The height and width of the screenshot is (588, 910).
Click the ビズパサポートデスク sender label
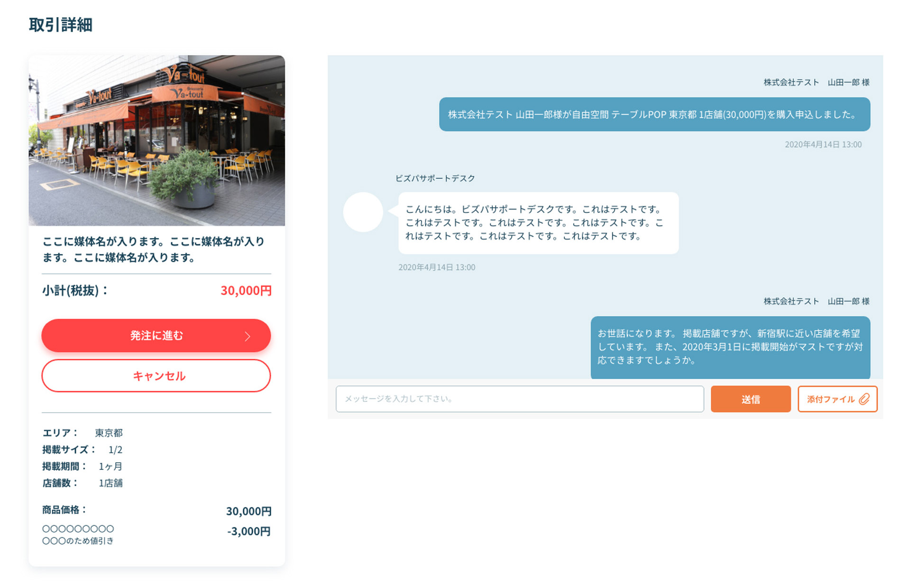coord(435,178)
